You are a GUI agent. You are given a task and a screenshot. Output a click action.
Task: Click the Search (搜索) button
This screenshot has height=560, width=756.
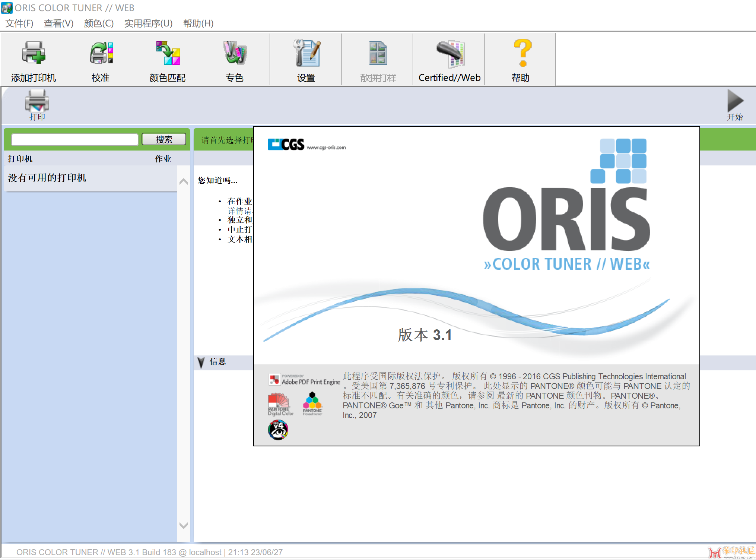point(164,139)
